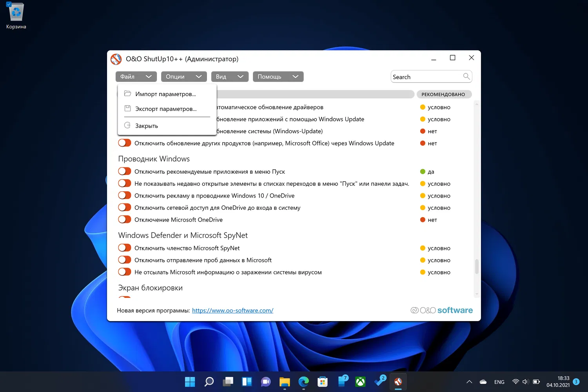Open the Widgets panel from the taskbar
Viewport: 588px width, 392px height.
[x=247, y=381]
